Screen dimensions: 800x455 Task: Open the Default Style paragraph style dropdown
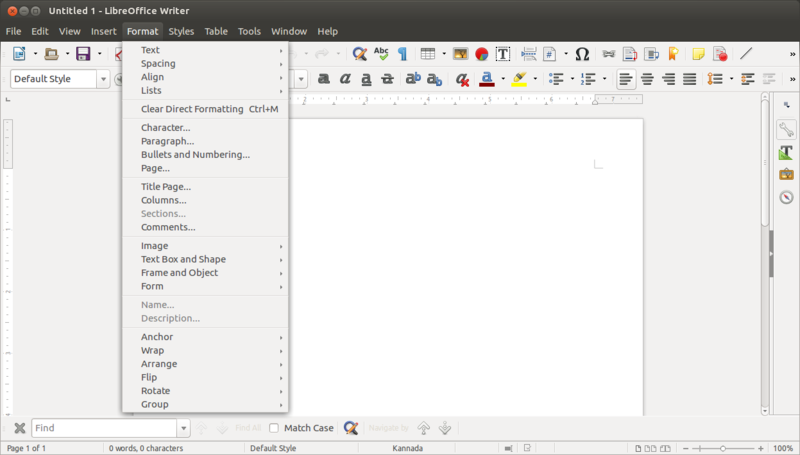click(104, 79)
